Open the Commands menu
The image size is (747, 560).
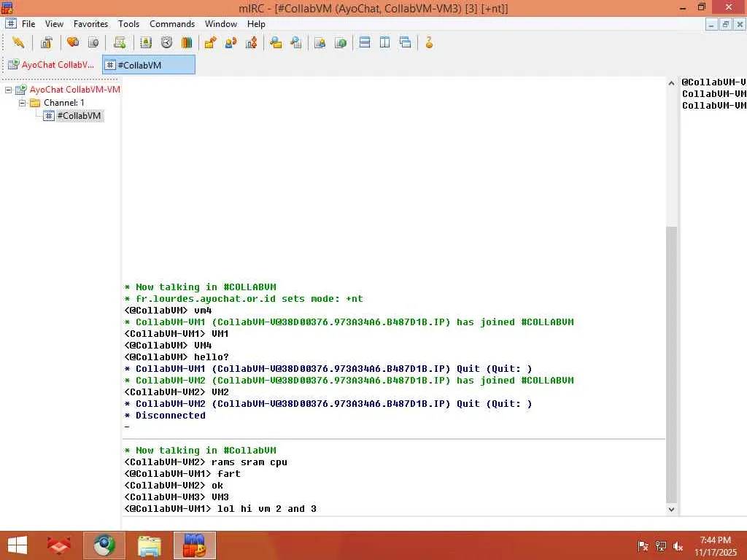(x=172, y=24)
